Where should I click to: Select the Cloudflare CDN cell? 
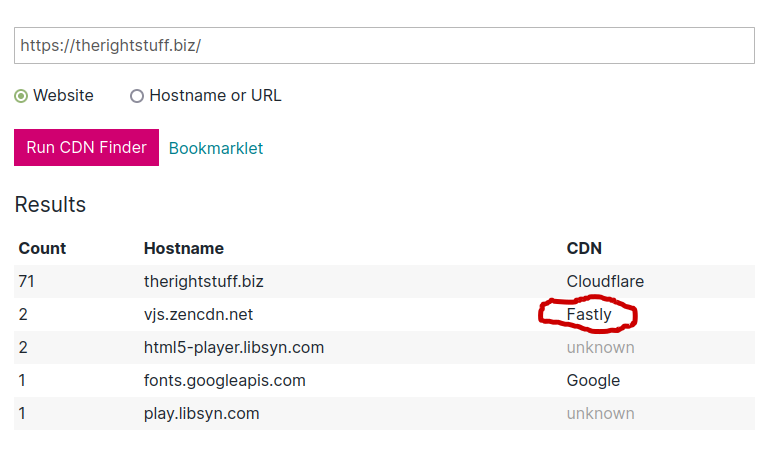click(605, 282)
